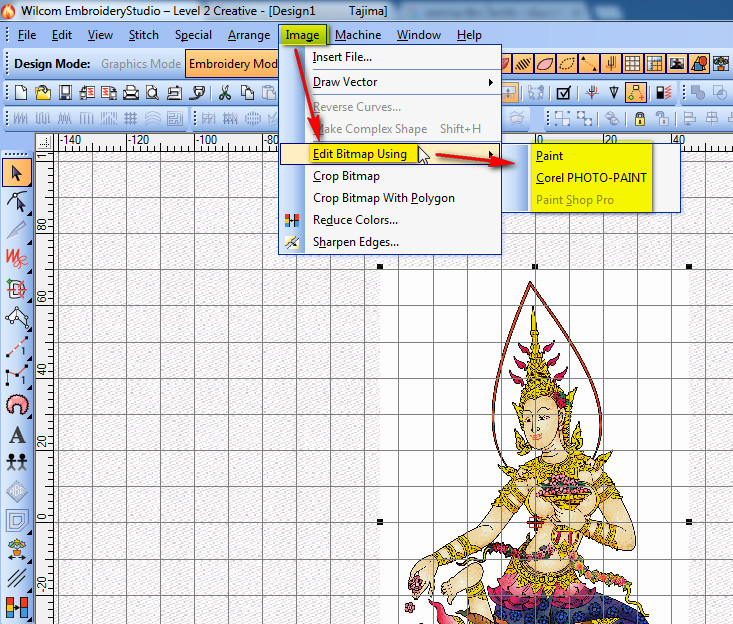Choose Reduce Colors menu item

(390, 220)
